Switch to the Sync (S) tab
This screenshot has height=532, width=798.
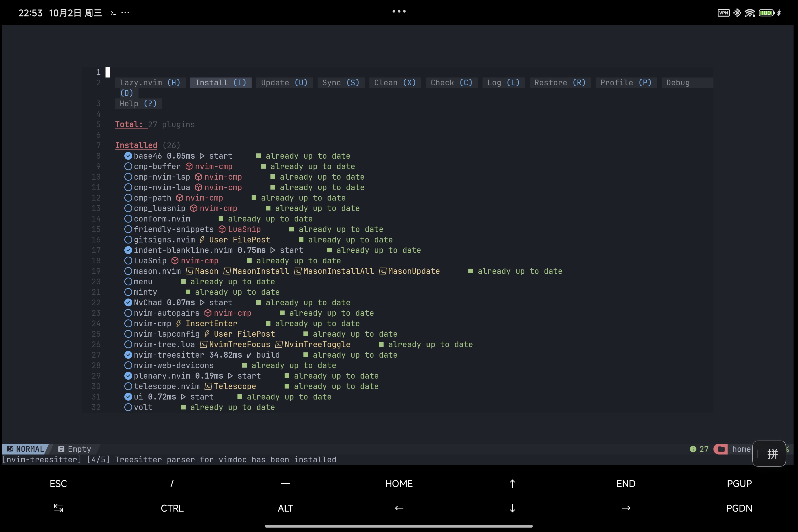[341, 82]
